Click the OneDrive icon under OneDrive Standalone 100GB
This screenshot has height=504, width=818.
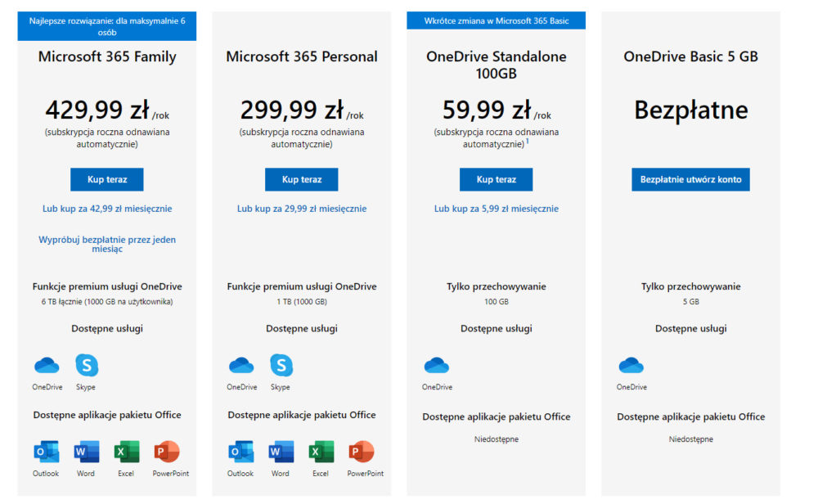(x=437, y=366)
